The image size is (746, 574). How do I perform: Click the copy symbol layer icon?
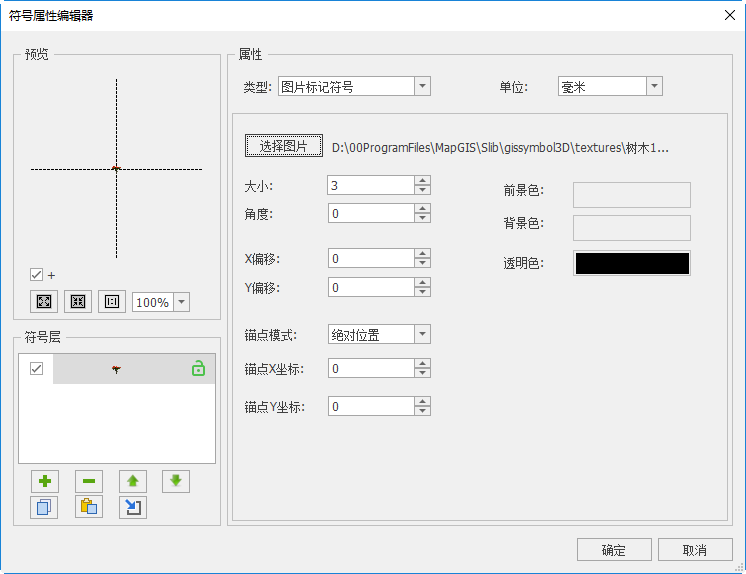(44, 507)
